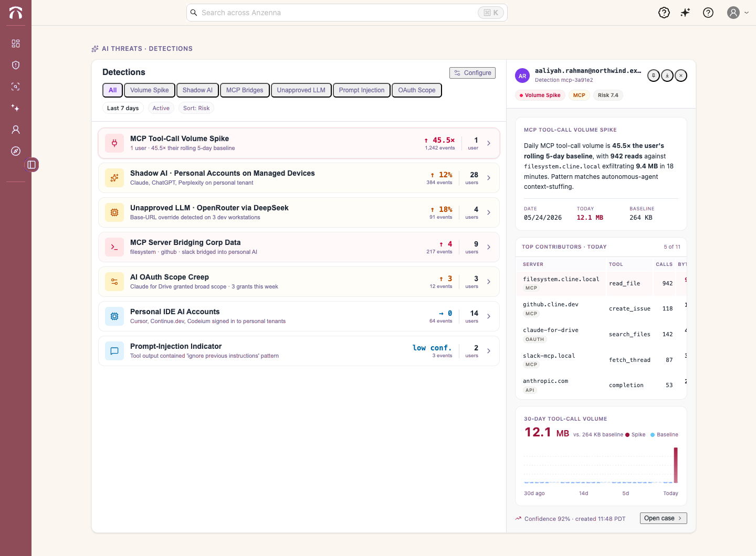Expand the MCP Server Bridging Corp Data chevron
The width and height of the screenshot is (756, 556).
pos(489,247)
